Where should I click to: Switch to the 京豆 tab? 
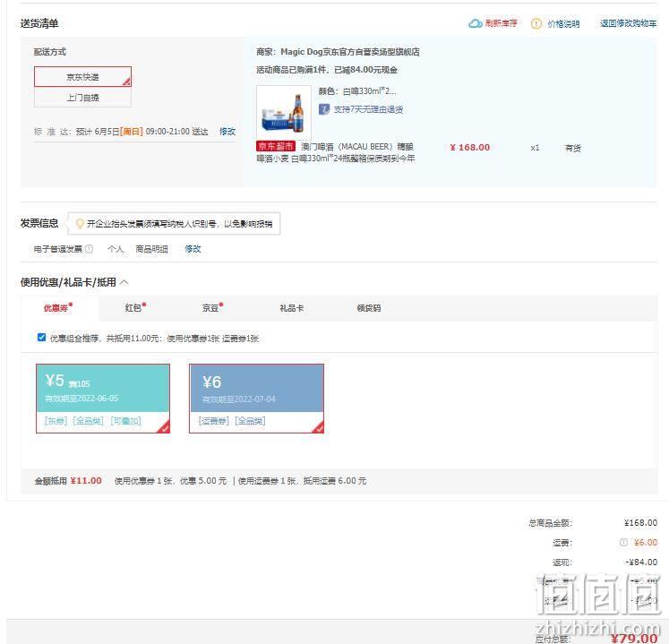coord(212,308)
